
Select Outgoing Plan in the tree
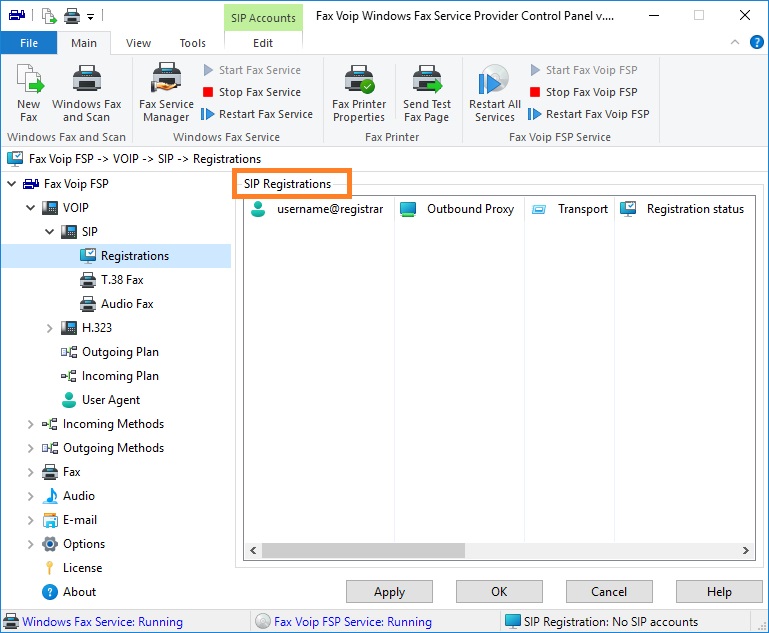point(110,352)
